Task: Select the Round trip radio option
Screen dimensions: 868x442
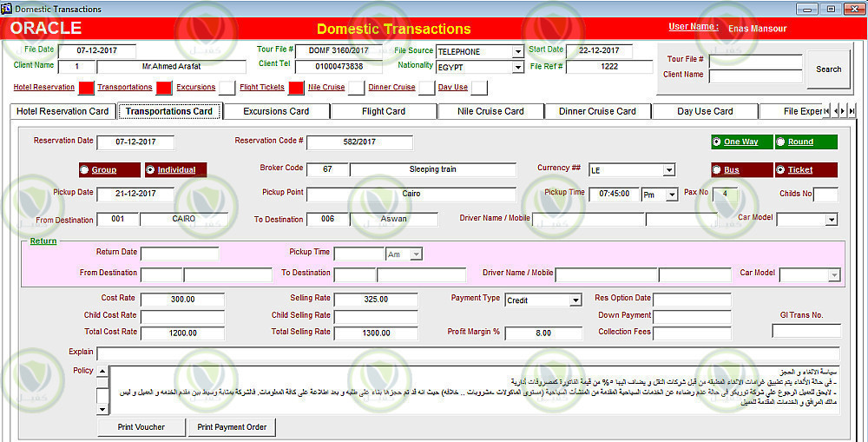Action: click(780, 142)
